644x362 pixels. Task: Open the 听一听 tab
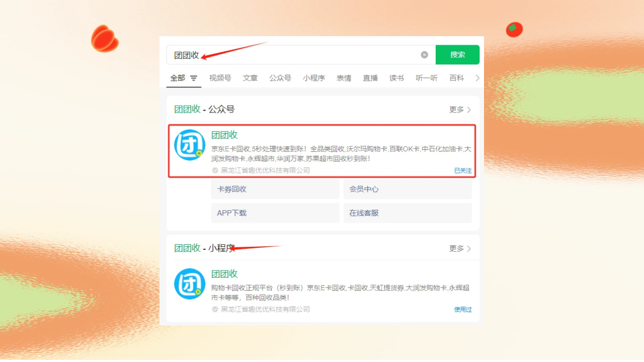427,78
